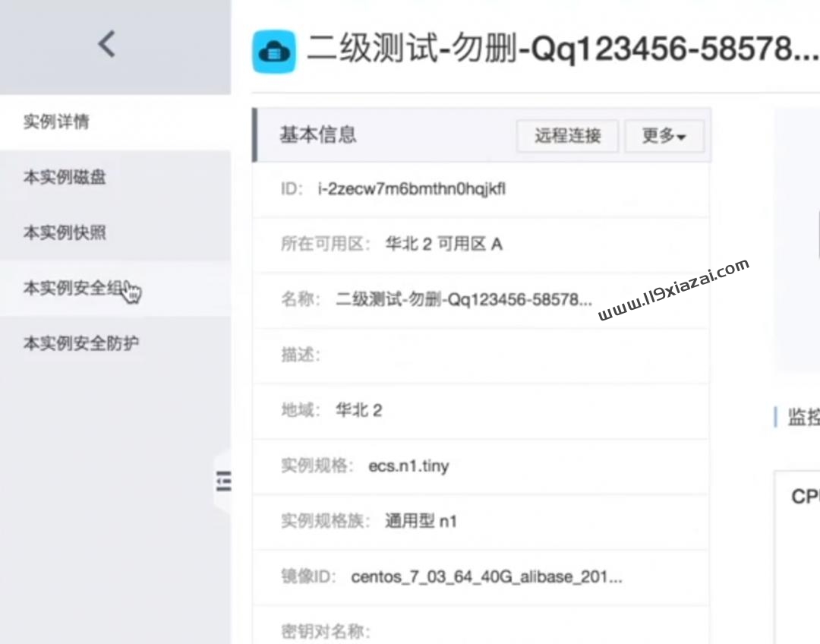Open the 本实例安全组 menu item

[x=115, y=289]
